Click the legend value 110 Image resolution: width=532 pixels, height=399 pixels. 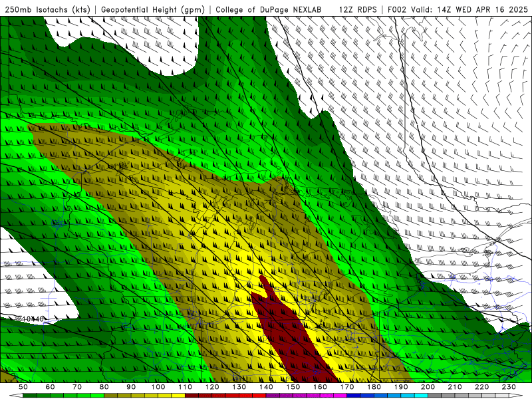pos(186,387)
